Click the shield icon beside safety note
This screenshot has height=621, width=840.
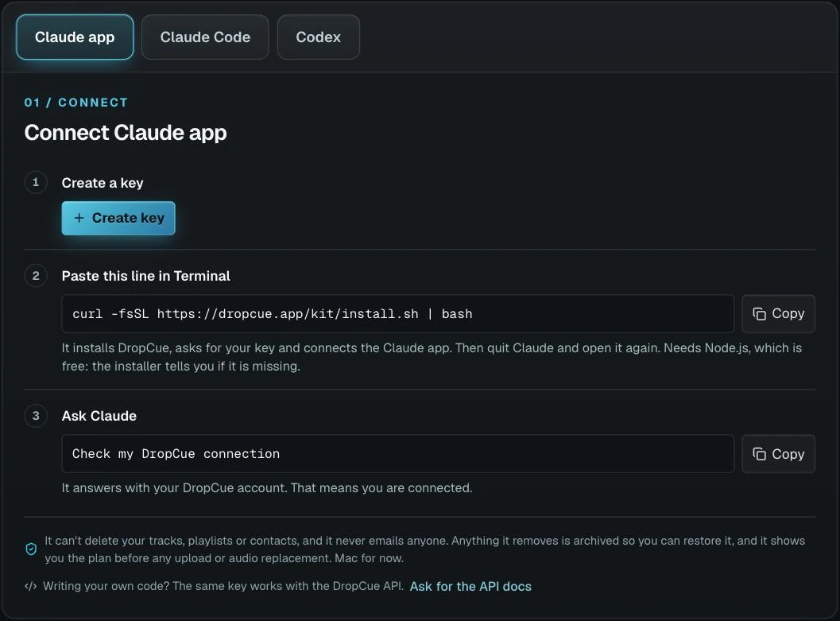pos(31,549)
